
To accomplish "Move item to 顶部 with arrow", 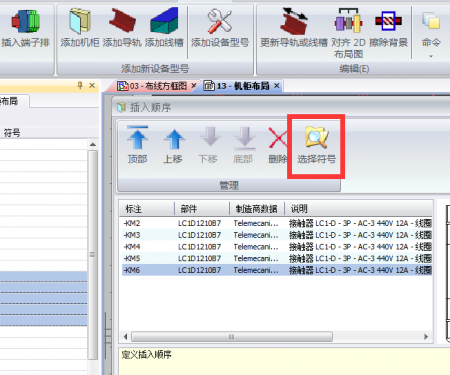I will tap(137, 137).
